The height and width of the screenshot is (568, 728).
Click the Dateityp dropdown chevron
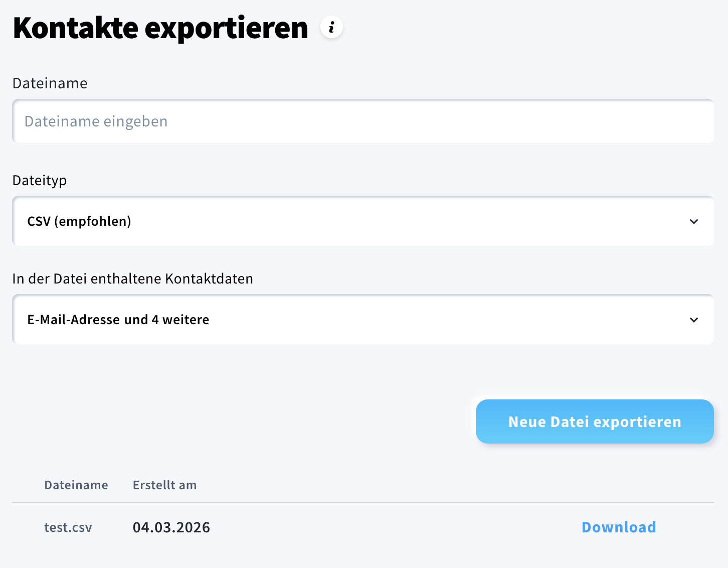coord(694,221)
